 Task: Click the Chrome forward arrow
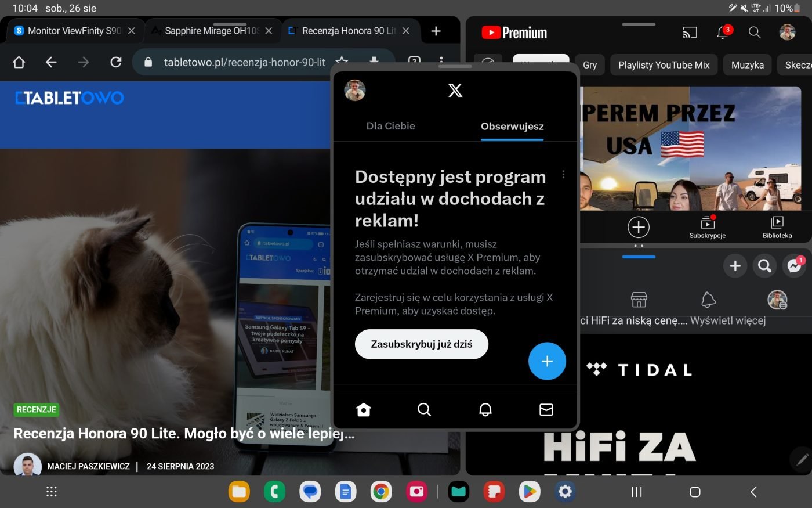click(x=84, y=62)
